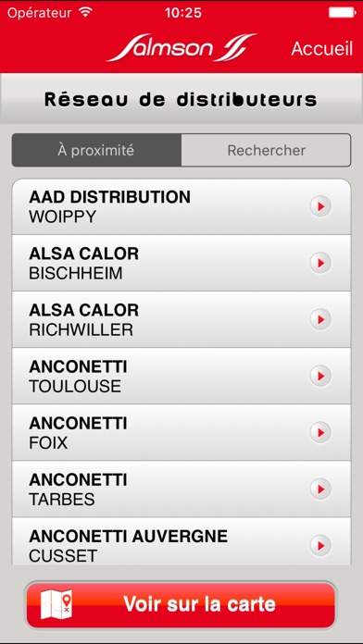Click the map icon on the red button
363x644 pixels.
click(56, 604)
